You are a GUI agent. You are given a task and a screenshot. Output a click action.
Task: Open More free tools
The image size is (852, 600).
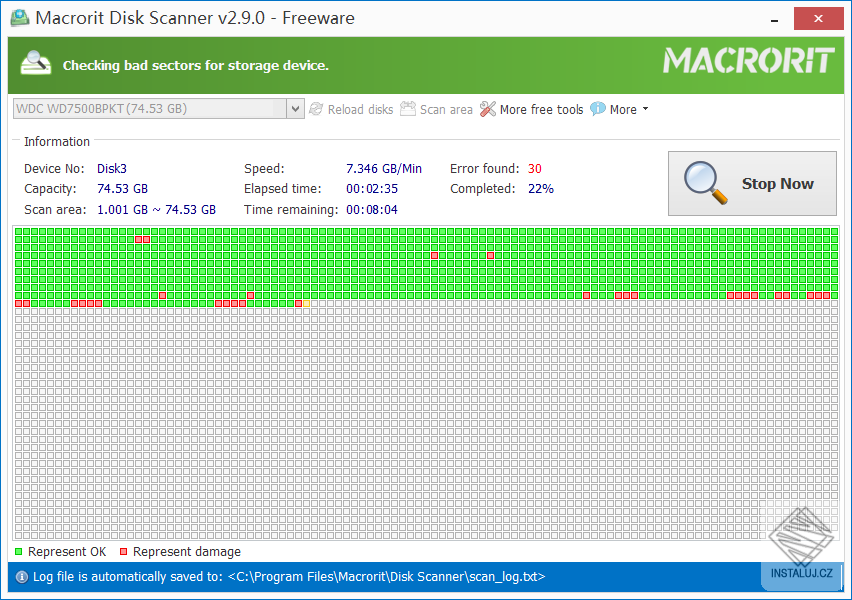(541, 110)
